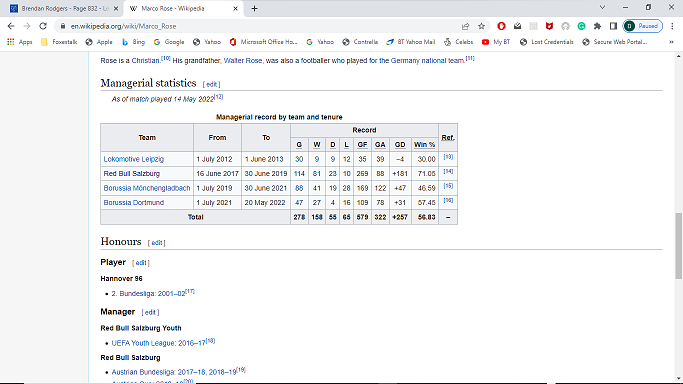The height and width of the screenshot is (384, 683).
Task: Open the Extensions puzzle icon
Action: click(x=597, y=26)
